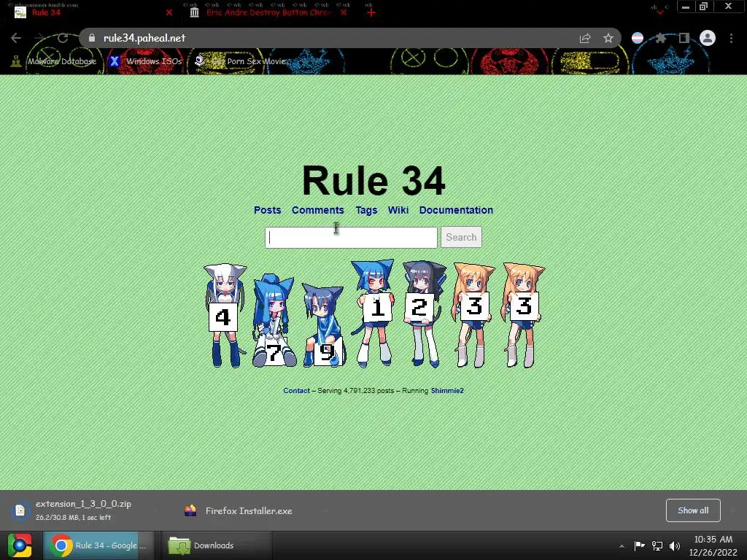Toggle the browser side panel icon
The image size is (747, 560).
pos(684,38)
